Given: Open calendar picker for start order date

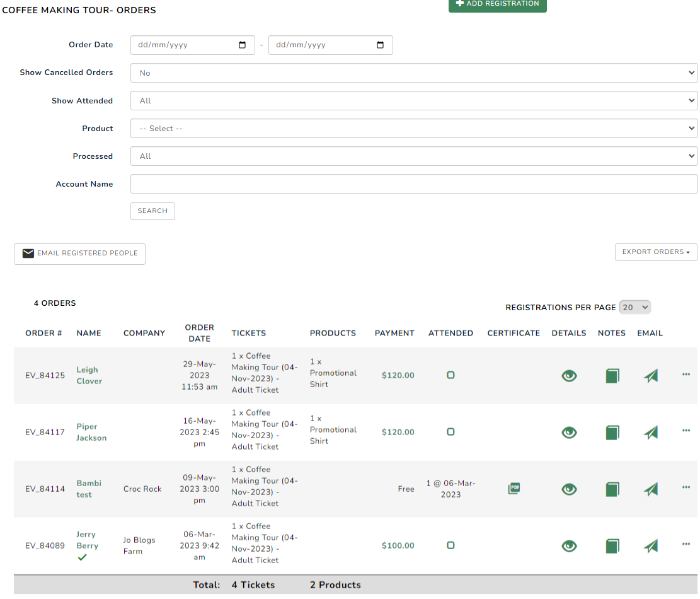Looking at the screenshot, I should pos(243,45).
